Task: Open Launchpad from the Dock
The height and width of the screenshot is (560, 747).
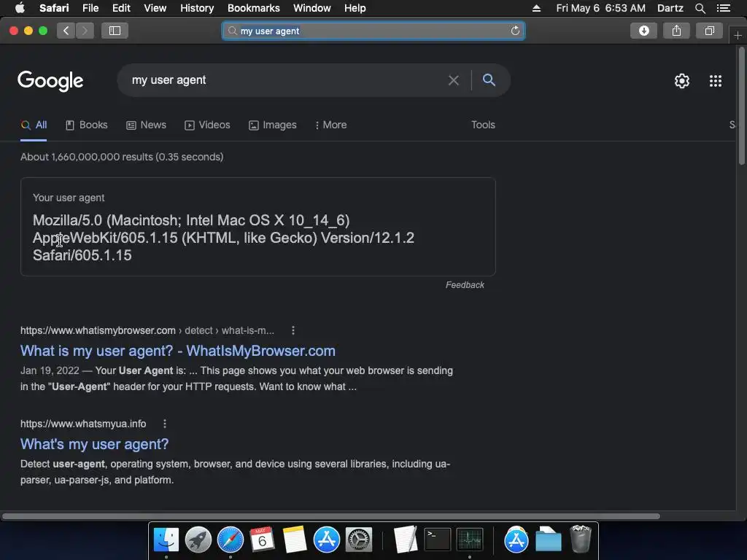Action: pos(198,540)
